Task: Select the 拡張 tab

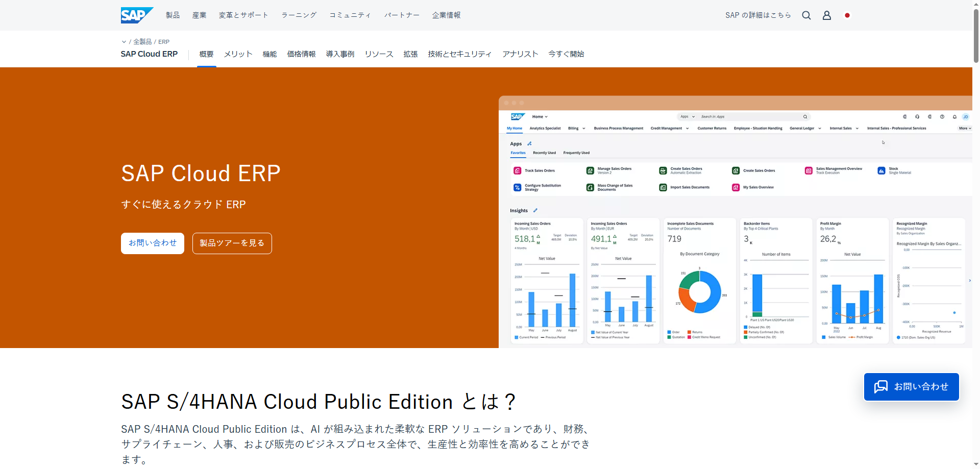Action: (x=410, y=54)
